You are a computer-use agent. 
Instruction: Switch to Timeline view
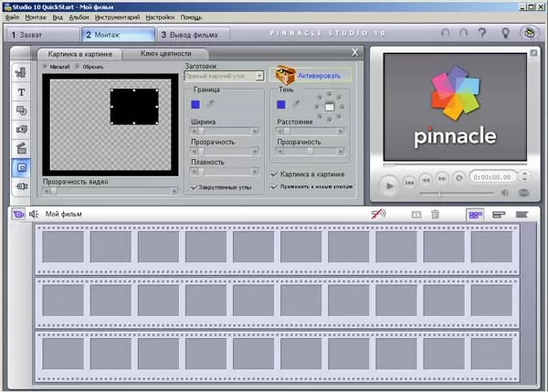499,214
